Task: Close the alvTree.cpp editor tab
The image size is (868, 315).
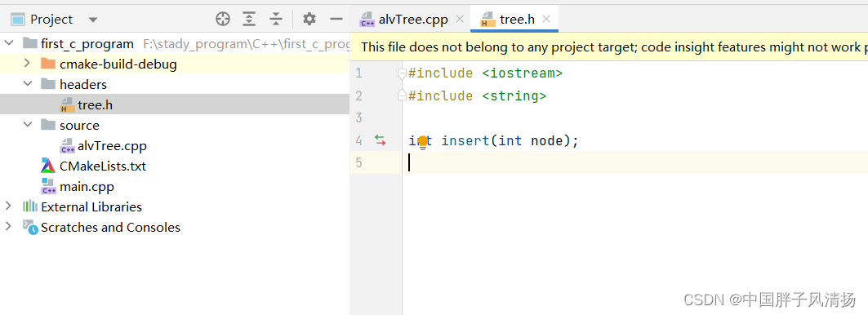Action: [459, 19]
